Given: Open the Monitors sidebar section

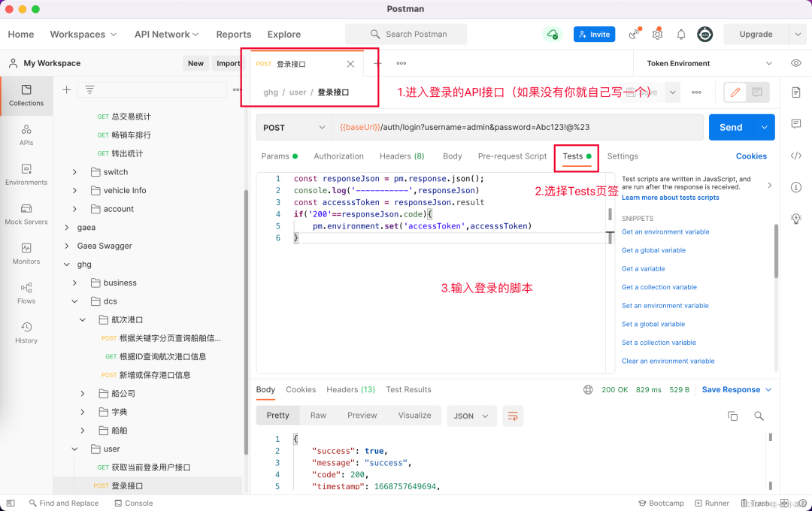Looking at the screenshot, I should pos(26,254).
